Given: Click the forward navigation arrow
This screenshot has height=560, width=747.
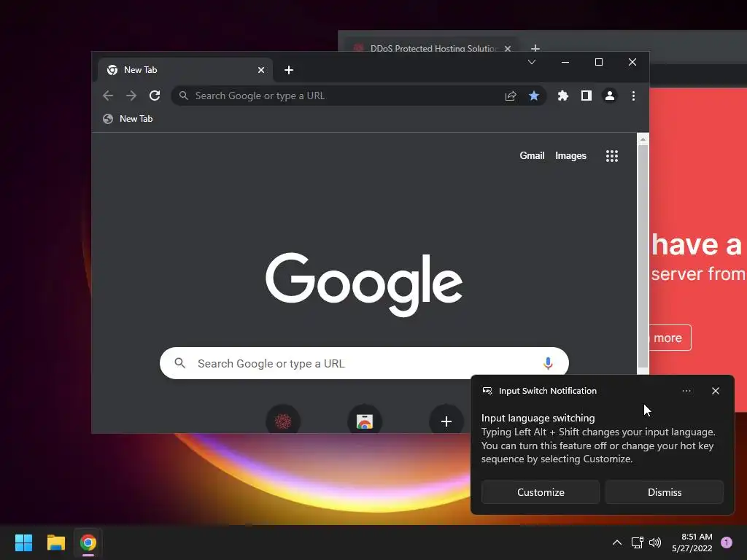Looking at the screenshot, I should 131,96.
